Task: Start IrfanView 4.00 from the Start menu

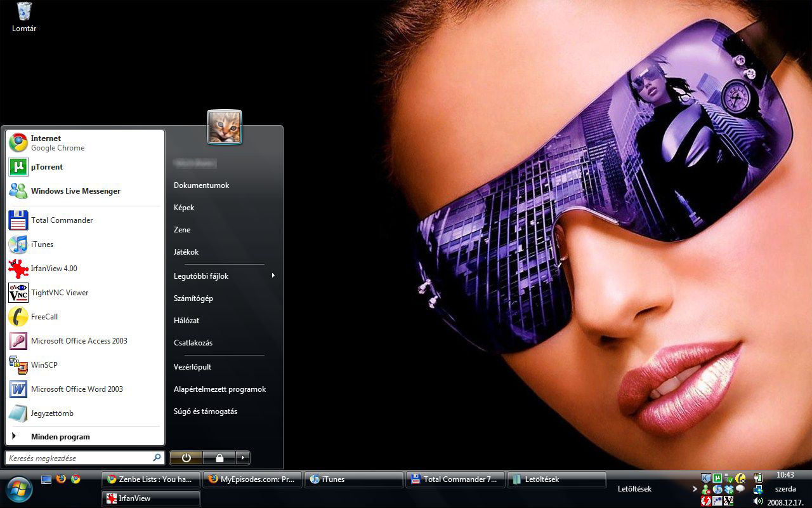Action: (x=86, y=269)
